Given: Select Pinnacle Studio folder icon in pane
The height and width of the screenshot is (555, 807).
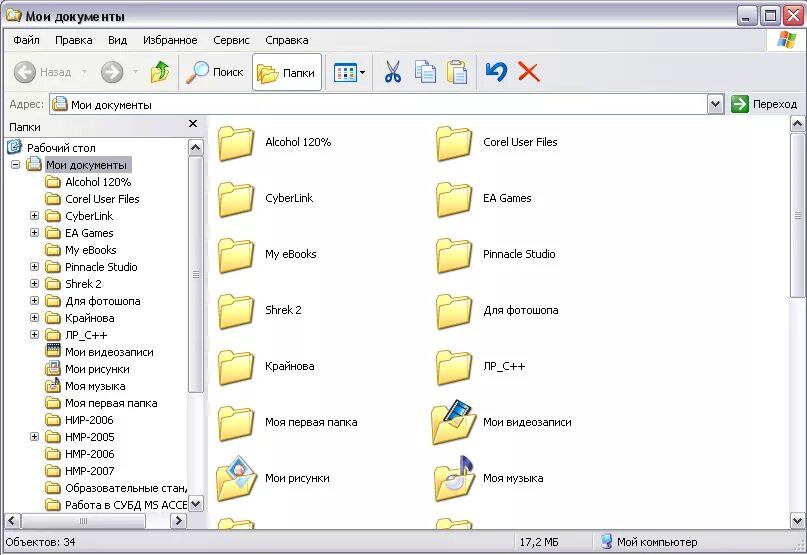Looking at the screenshot, I should click(453, 255).
